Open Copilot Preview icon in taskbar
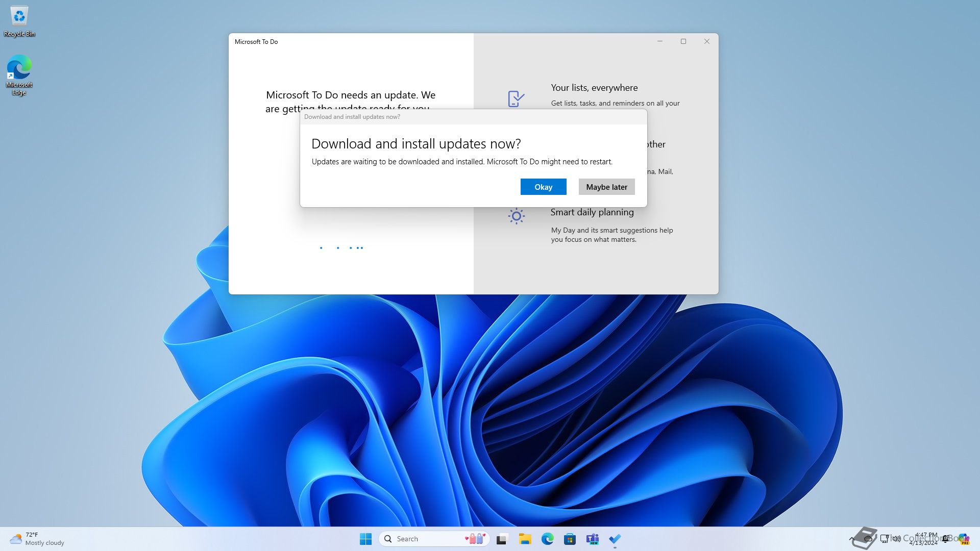Viewport: 980px width, 551px height. pos(964,539)
